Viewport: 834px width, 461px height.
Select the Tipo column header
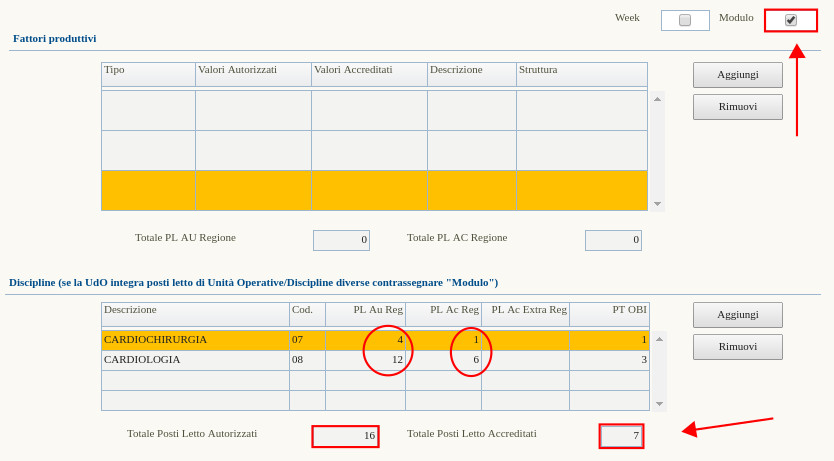pos(148,70)
